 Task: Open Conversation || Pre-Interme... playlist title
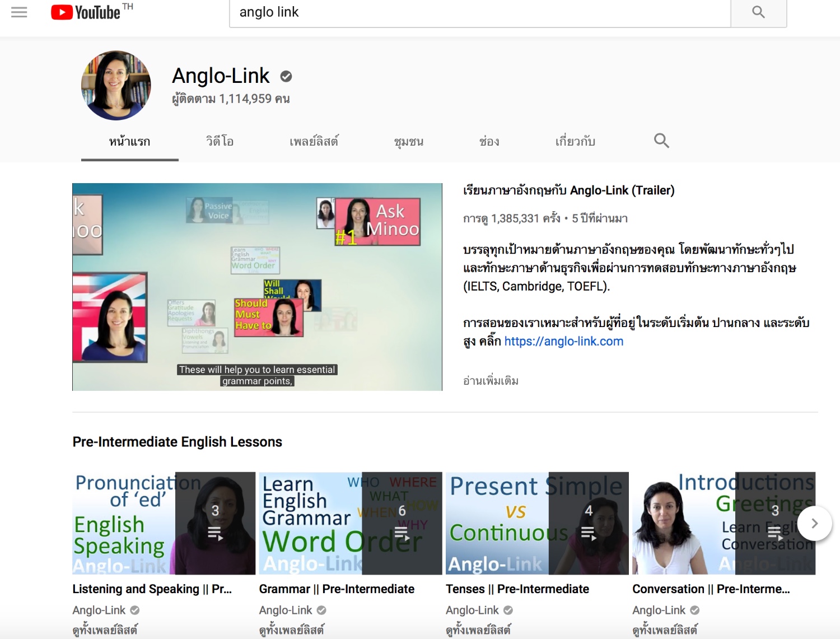[x=711, y=589]
